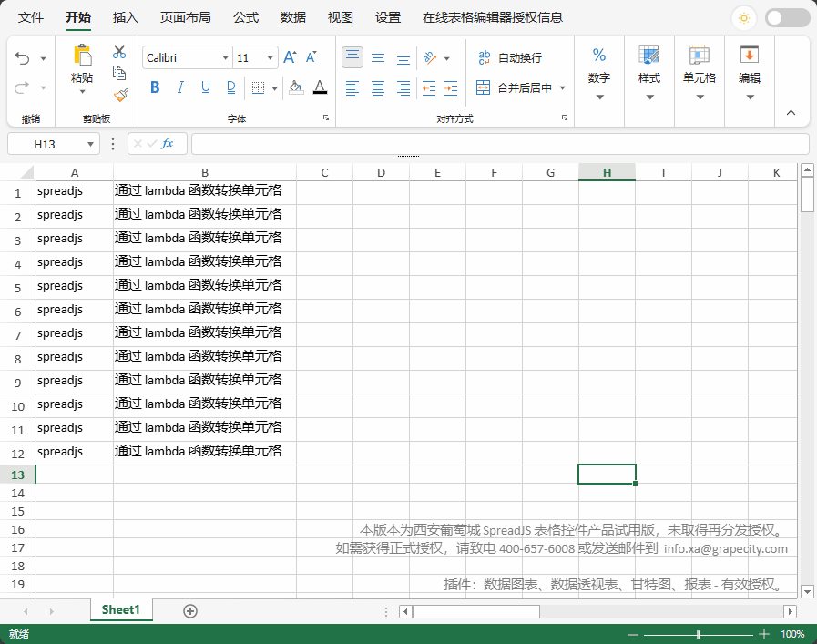The image size is (817, 644).
Task: Click the add new sheet plus button
Action: pos(189,610)
